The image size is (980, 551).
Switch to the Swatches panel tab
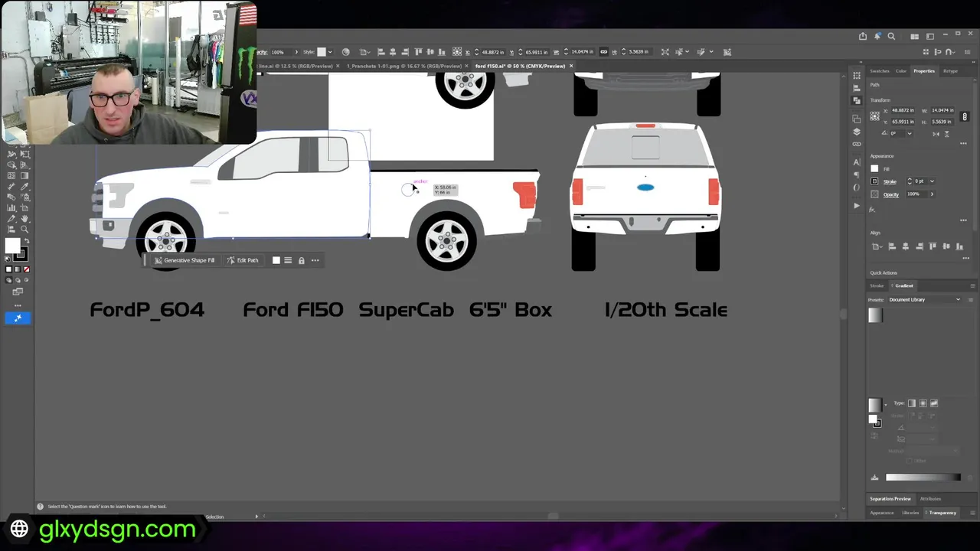click(x=880, y=71)
